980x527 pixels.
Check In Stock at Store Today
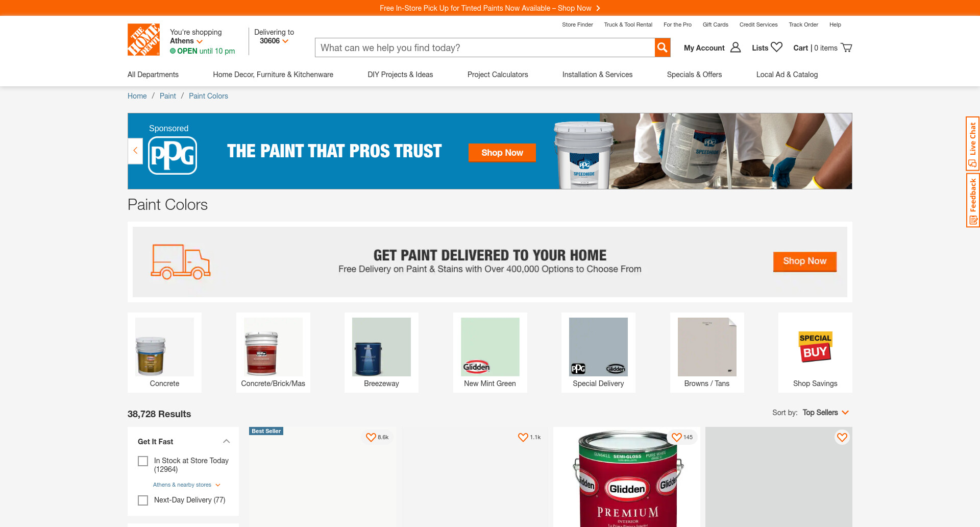click(x=143, y=461)
